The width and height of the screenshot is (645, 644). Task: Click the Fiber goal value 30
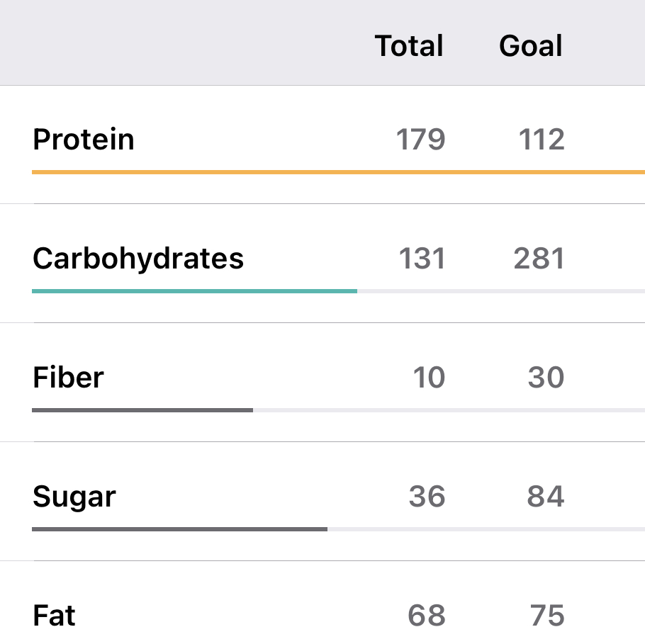pos(546,378)
